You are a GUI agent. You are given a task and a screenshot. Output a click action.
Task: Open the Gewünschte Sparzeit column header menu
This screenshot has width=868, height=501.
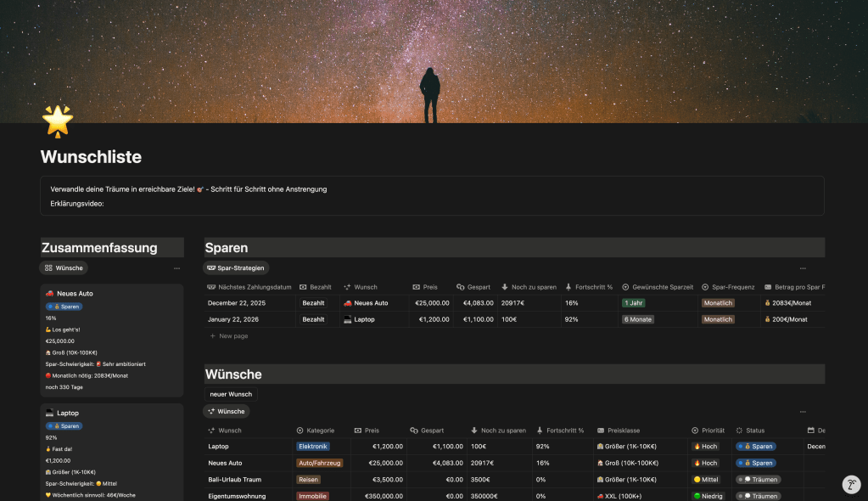(658, 287)
